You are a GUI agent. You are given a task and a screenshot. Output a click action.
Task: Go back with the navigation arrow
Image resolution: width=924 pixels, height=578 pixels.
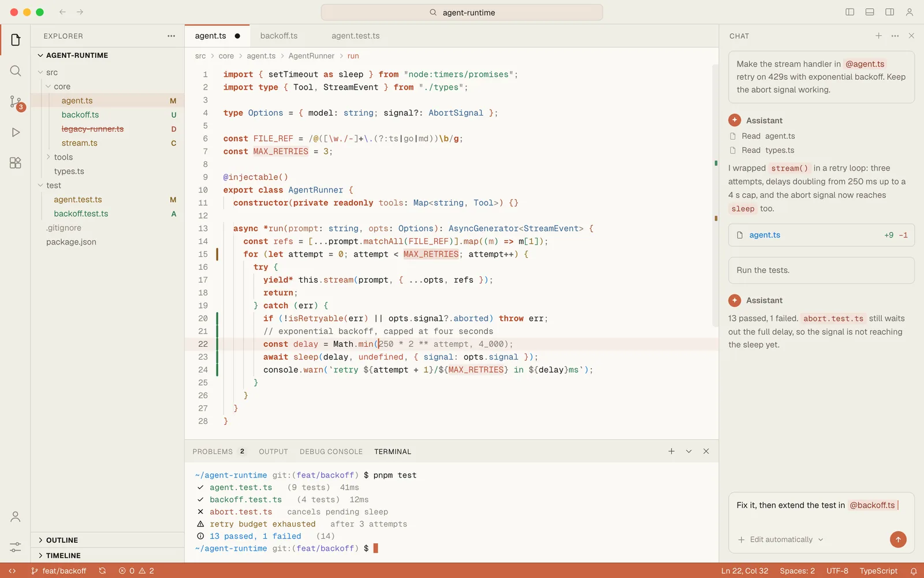(62, 12)
